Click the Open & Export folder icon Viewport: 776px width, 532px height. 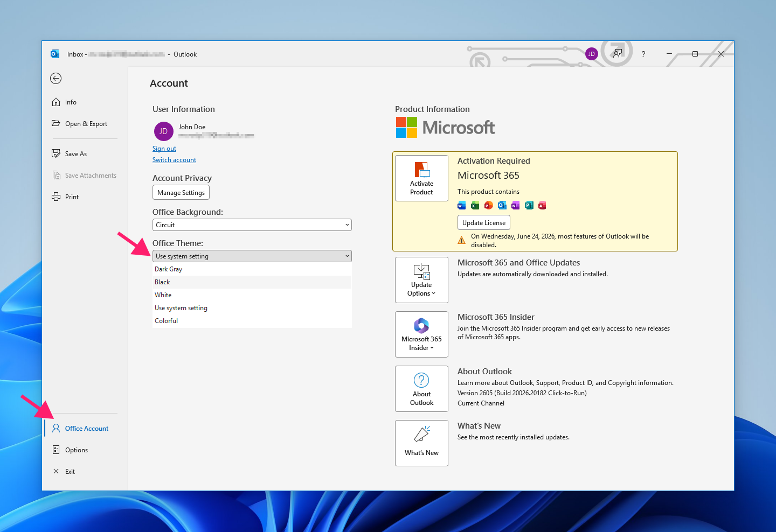(x=56, y=123)
